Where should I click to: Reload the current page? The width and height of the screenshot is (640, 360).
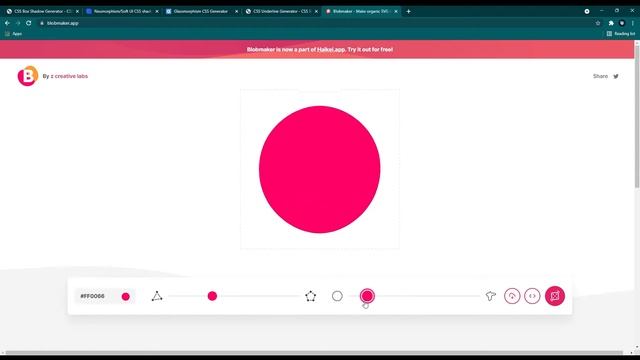(29, 23)
